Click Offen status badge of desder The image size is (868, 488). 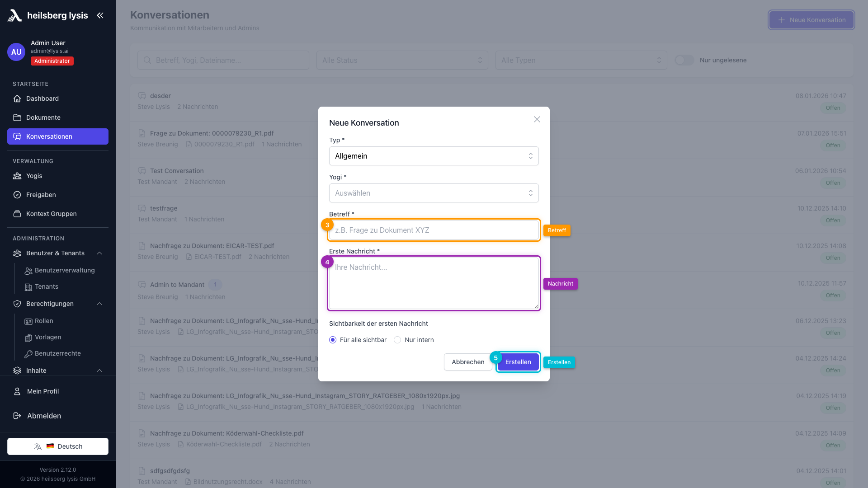point(833,108)
